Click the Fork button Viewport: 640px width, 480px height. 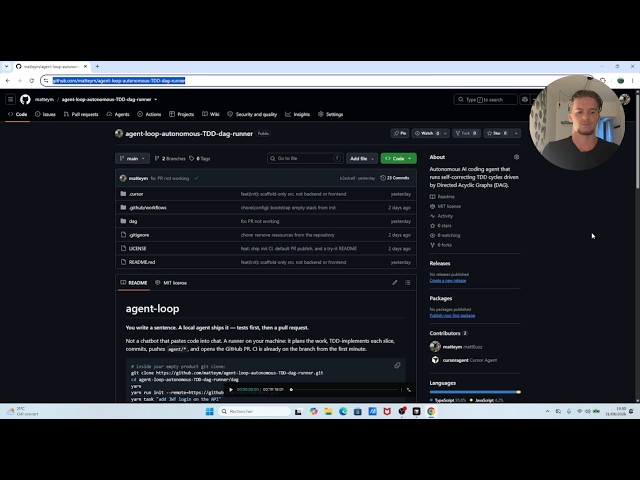point(466,133)
